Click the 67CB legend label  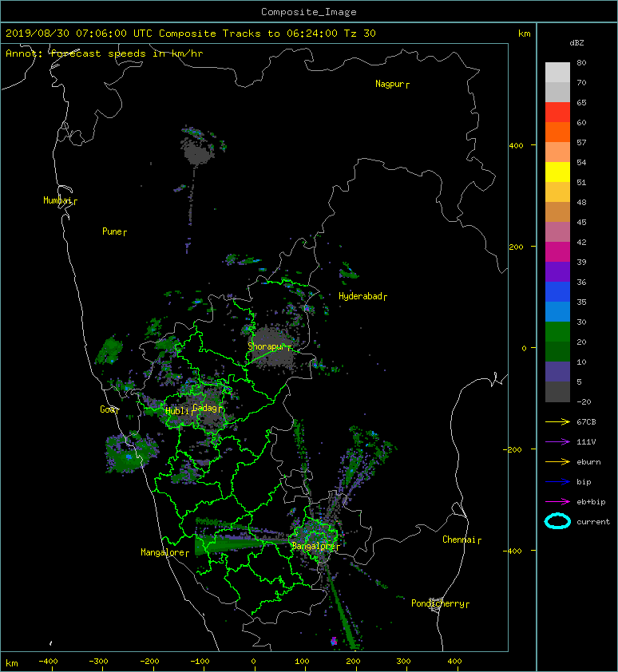pos(586,421)
